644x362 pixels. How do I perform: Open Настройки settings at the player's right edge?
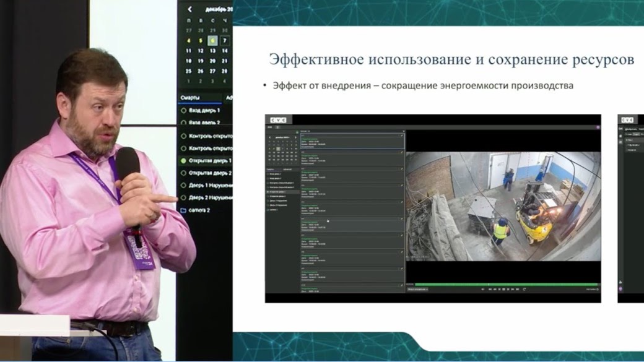592,290
